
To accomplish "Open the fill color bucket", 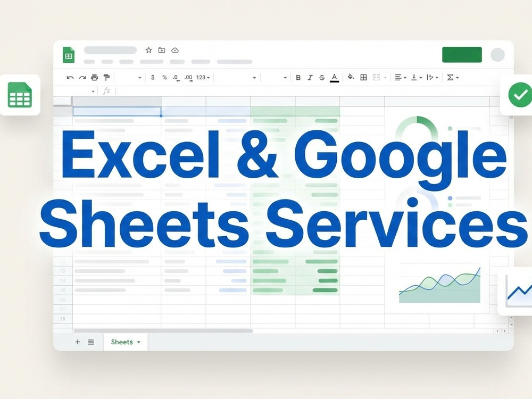I will (351, 77).
